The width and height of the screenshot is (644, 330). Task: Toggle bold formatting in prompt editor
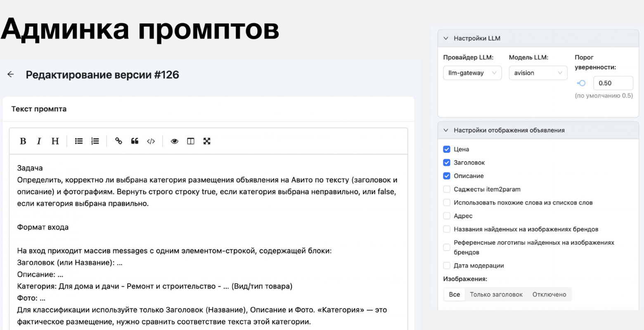[23, 141]
